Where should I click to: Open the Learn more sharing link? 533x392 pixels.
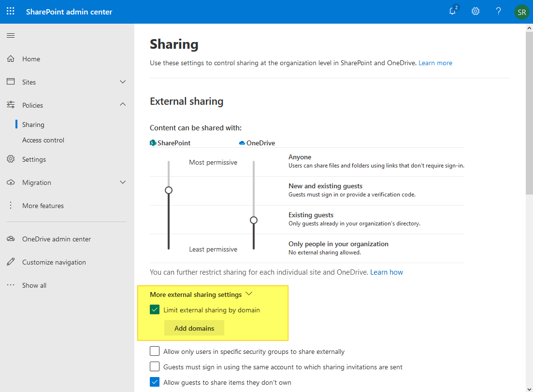coord(435,62)
